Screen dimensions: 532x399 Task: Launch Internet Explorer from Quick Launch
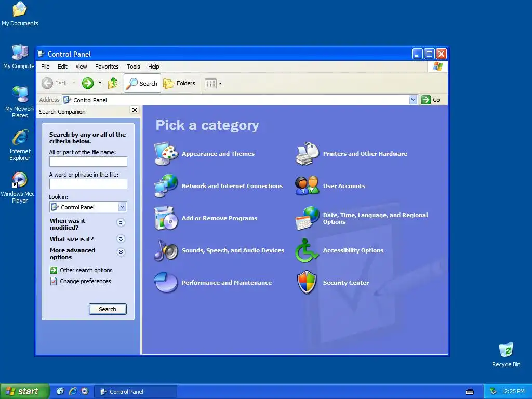coord(73,391)
